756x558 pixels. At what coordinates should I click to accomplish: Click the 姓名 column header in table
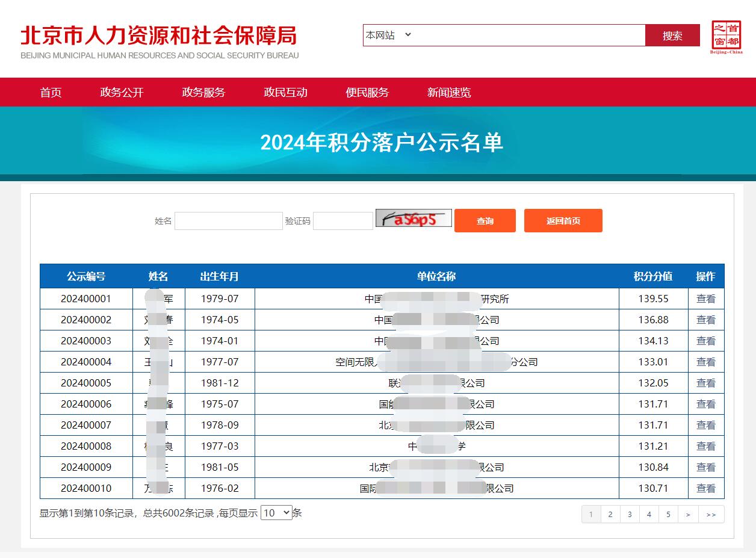coord(158,276)
